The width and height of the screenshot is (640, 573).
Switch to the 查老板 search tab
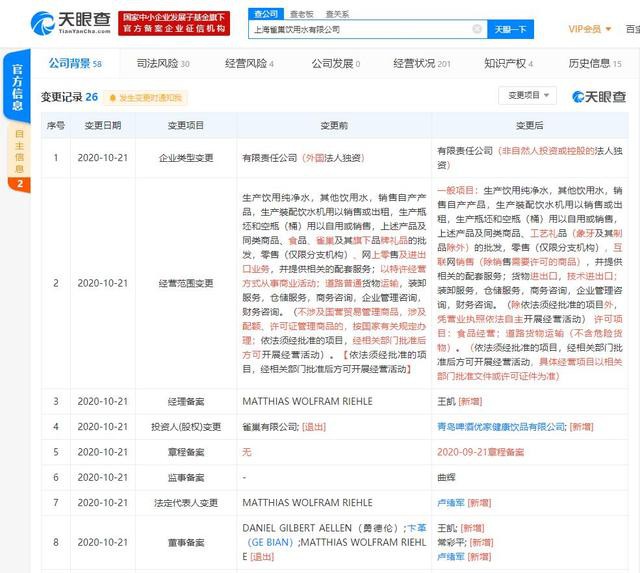point(302,14)
